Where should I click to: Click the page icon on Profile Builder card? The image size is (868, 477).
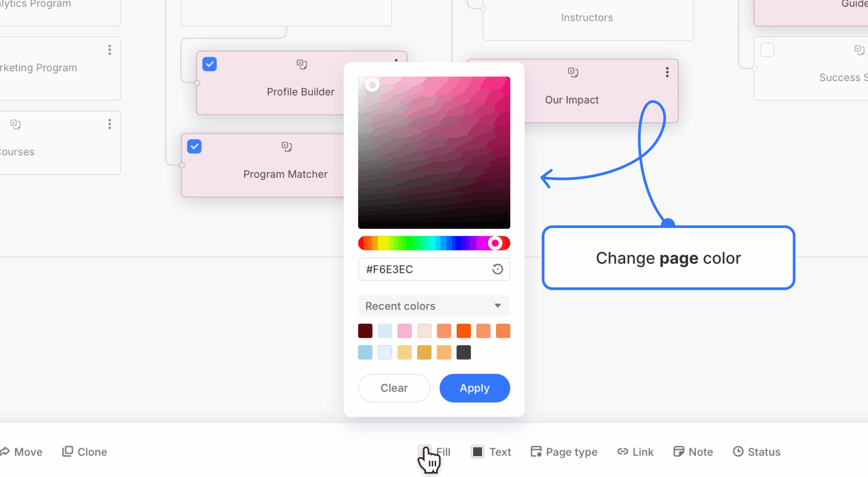[x=301, y=64]
